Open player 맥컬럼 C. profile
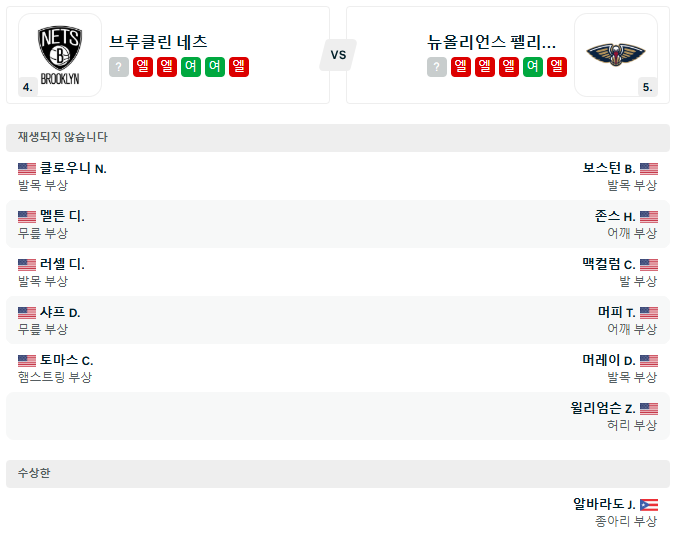This screenshot has height=535, width=674. [x=608, y=265]
